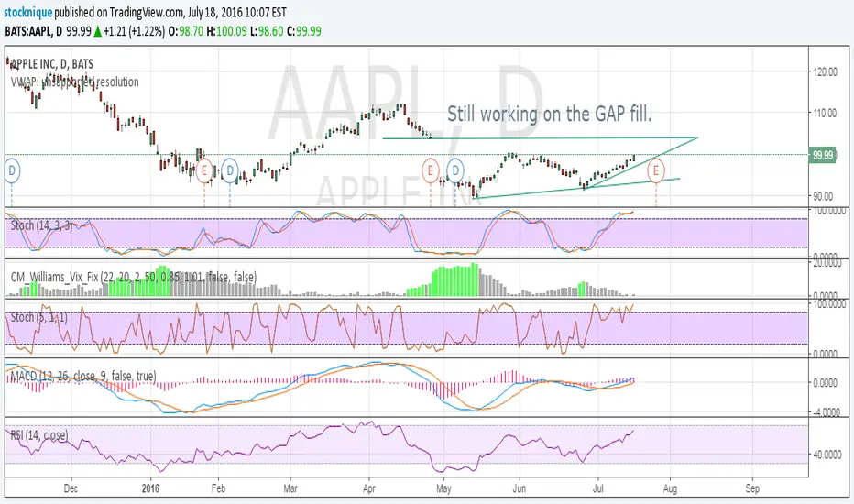Click the E earnings marker in late January
854x504 pixels.
coord(204,170)
